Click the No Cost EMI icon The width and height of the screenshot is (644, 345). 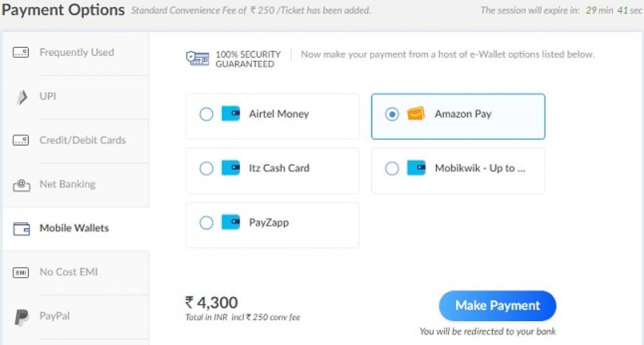pos(21,273)
